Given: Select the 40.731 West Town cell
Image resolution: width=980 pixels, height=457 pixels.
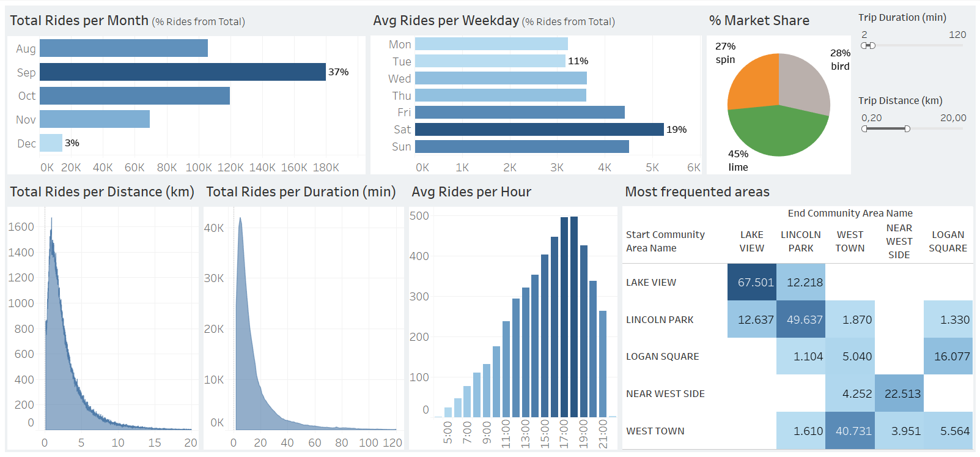Looking at the screenshot, I should (x=850, y=431).
